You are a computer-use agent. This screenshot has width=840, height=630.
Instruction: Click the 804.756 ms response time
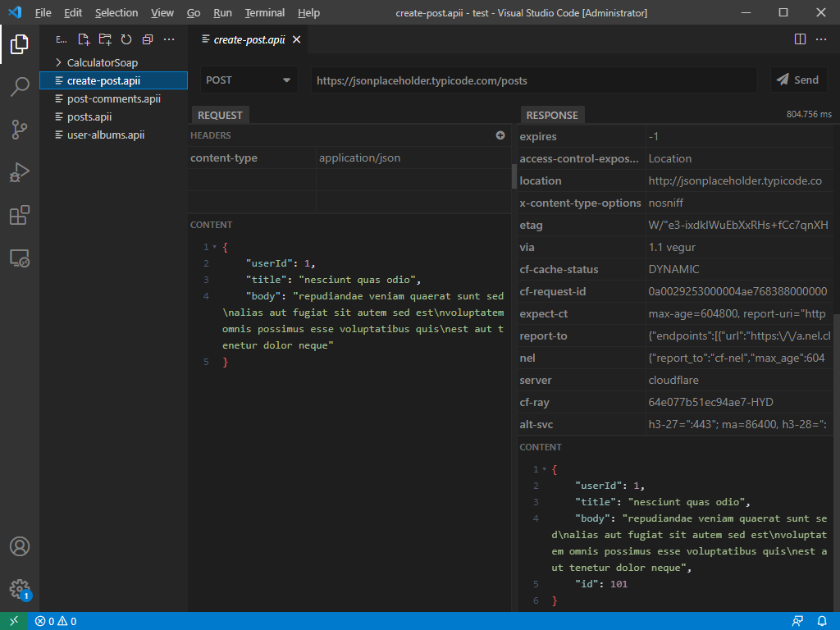click(x=809, y=114)
